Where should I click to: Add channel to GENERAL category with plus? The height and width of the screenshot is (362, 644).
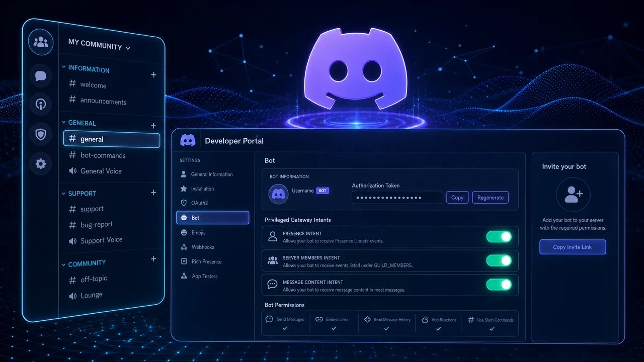[153, 126]
